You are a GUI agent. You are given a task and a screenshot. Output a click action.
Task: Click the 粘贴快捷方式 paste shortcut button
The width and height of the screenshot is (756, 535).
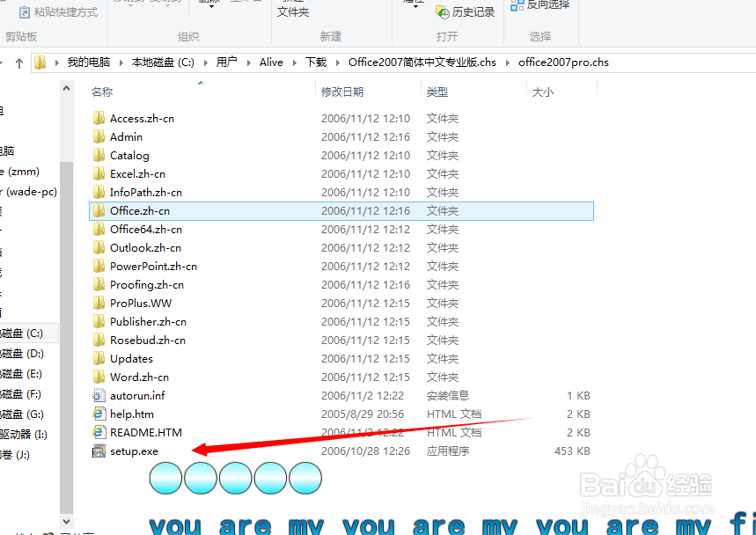point(59,10)
